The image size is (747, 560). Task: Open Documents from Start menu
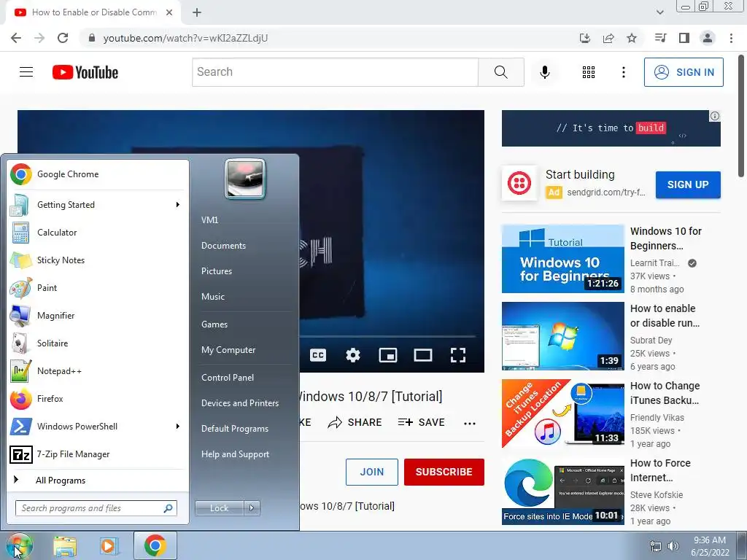(x=223, y=246)
